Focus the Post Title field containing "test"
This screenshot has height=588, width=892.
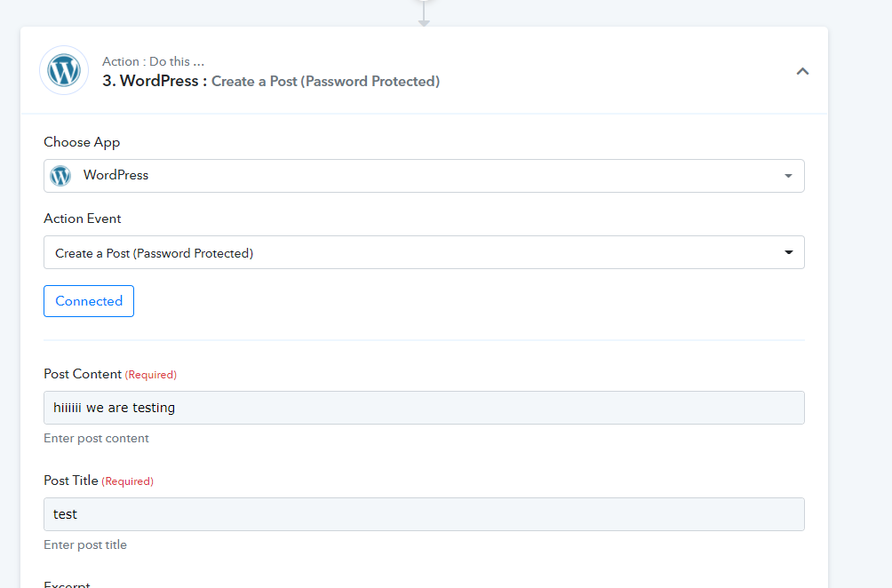click(424, 514)
